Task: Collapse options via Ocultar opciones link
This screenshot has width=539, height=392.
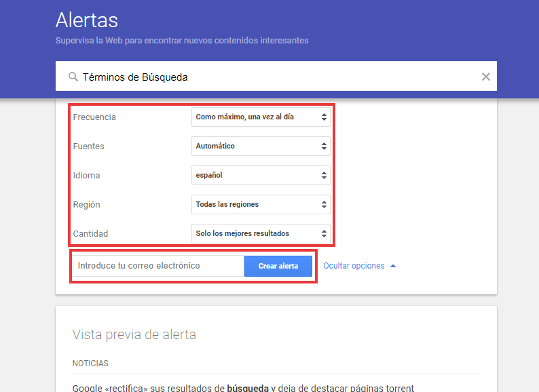Action: click(354, 266)
